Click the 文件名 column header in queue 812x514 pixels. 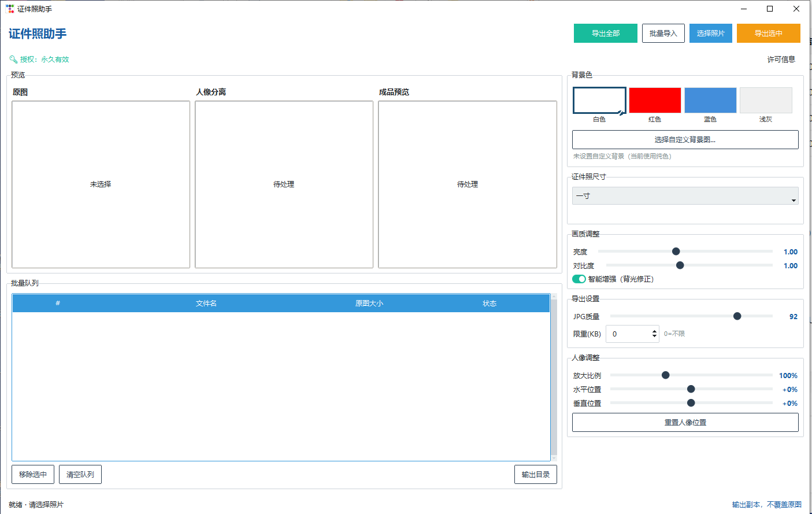tap(206, 303)
